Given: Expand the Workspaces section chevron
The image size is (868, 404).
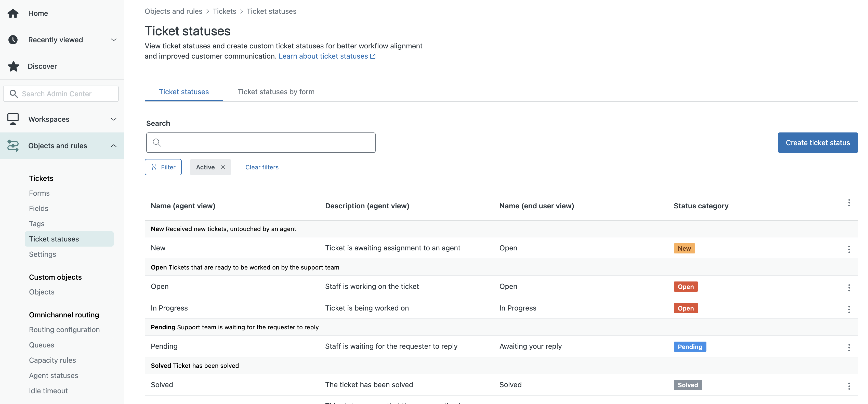Looking at the screenshot, I should pyautogui.click(x=114, y=119).
